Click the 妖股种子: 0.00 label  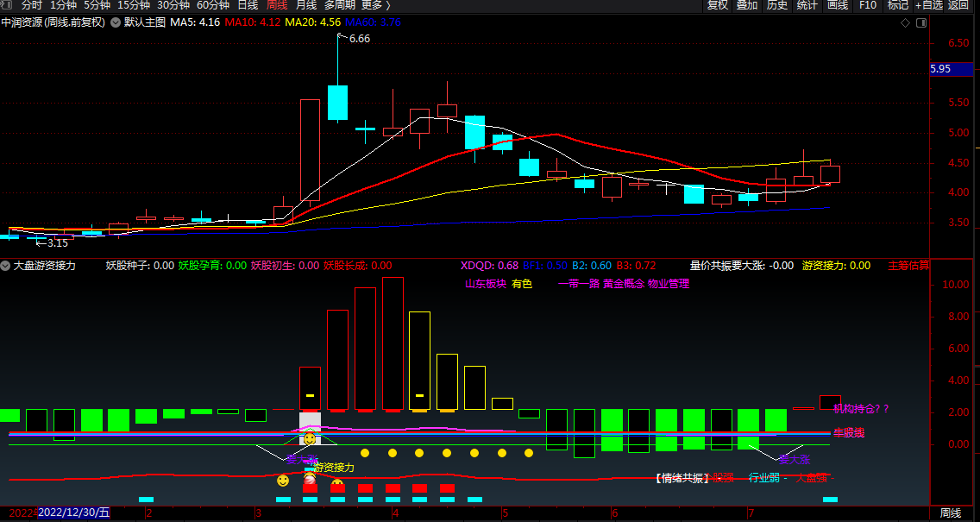pyautogui.click(x=140, y=266)
